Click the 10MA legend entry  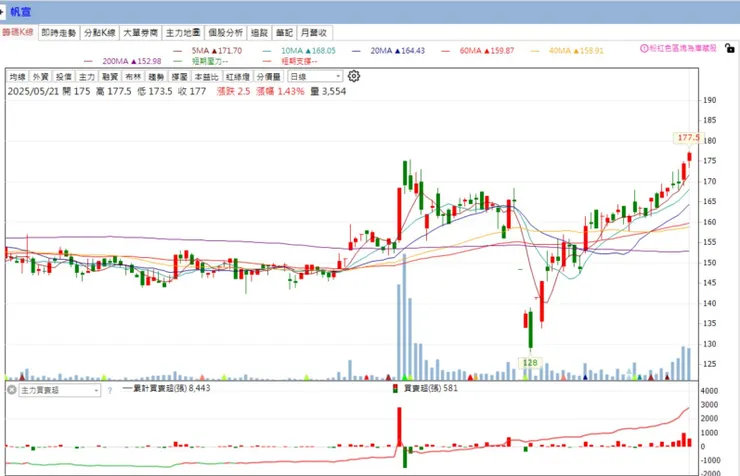tap(299, 50)
